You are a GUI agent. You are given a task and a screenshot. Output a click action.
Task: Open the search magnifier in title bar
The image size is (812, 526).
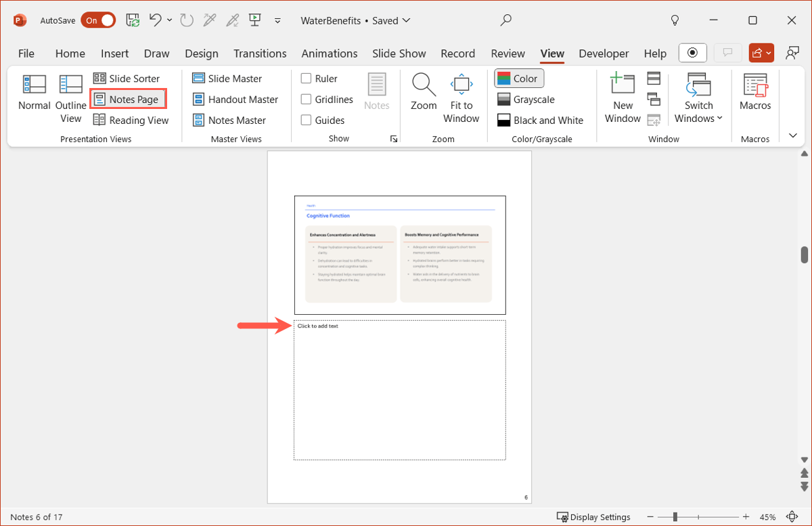coord(505,20)
